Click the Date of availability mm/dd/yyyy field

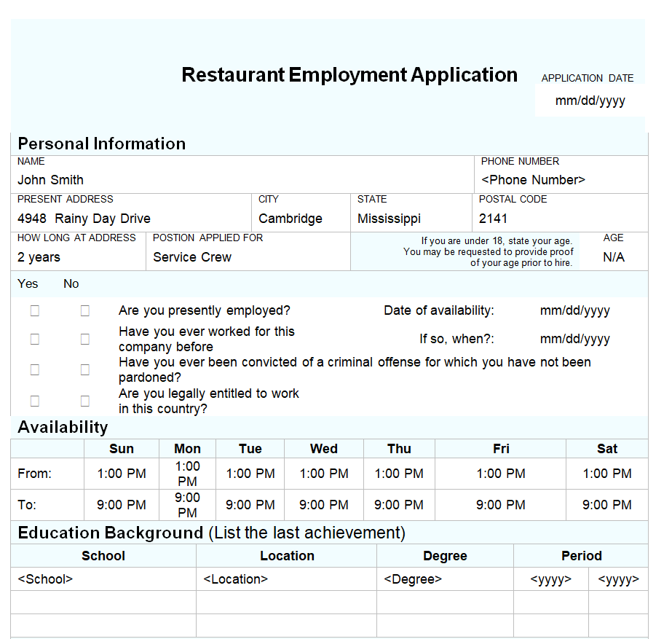pos(574,311)
